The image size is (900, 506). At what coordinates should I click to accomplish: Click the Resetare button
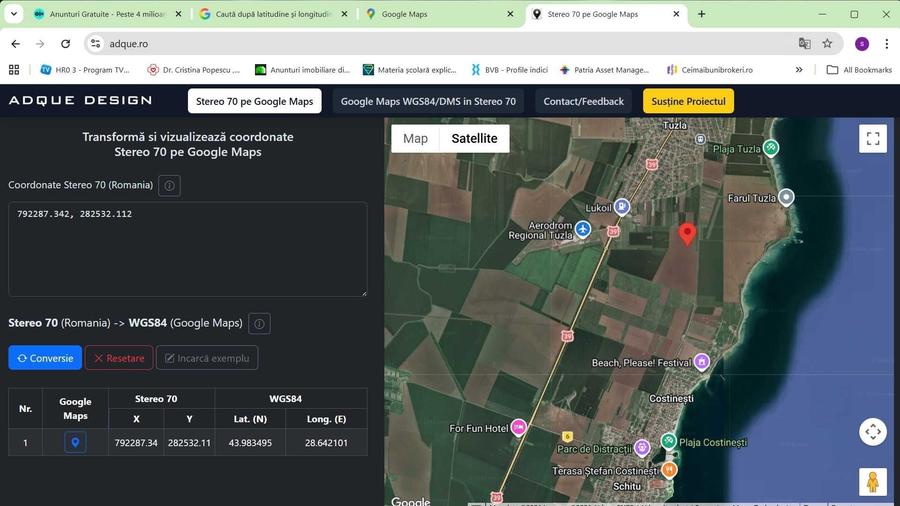[119, 358]
